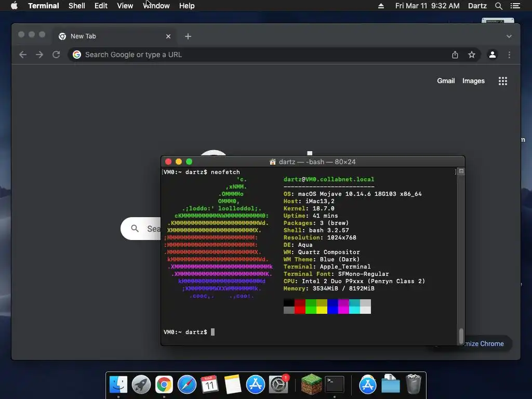The image size is (532, 399).
Task: Open the Images link
Action: [x=473, y=81]
